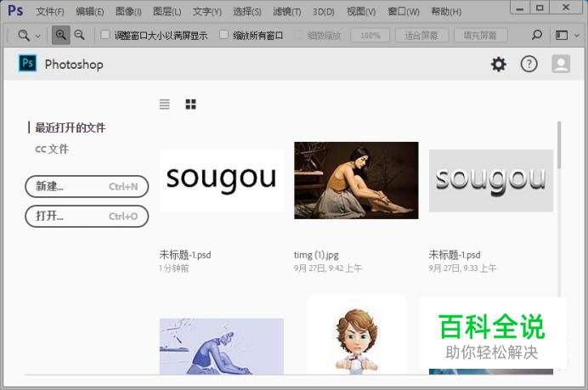
Task: Click the 100% zoom button
Action: coord(370,36)
